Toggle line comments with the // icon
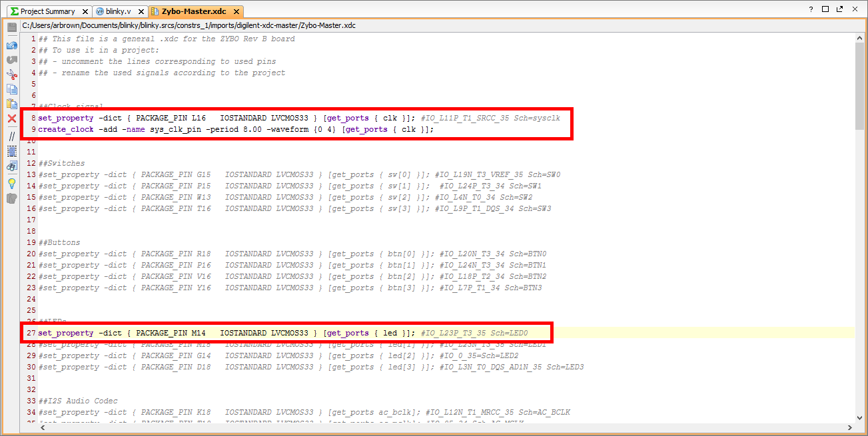The width and height of the screenshot is (868, 436). 11,136
